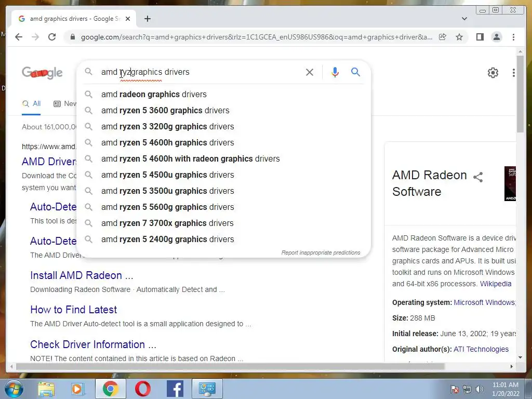Select suggestion ryzen 5 4600h with radeon graphics

tap(224, 159)
